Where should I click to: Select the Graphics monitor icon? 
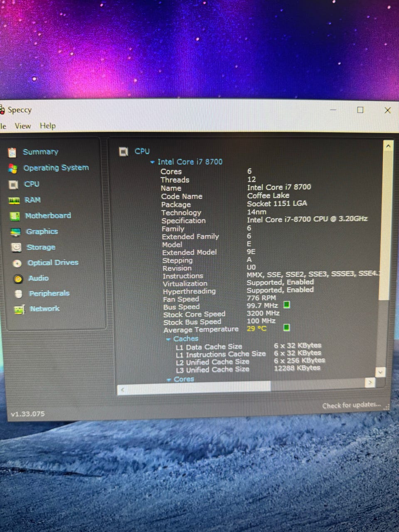coord(15,232)
